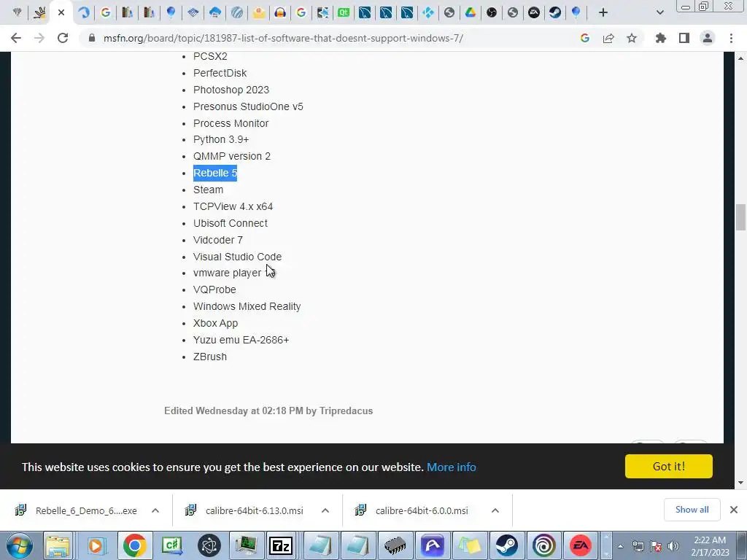
Task: Open the atom-logo app in the taskbar
Action: 209,545
